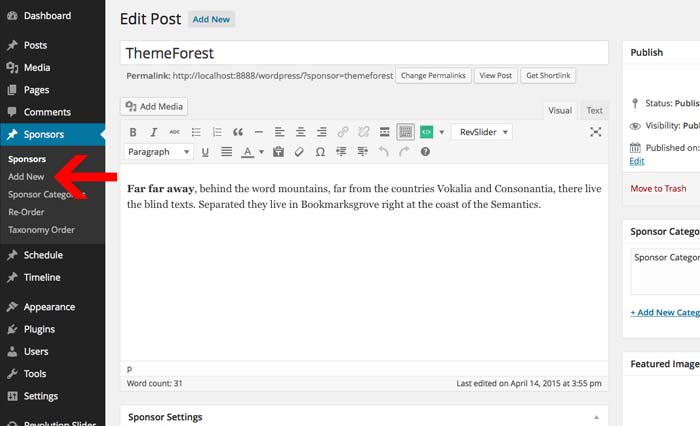Image resolution: width=700 pixels, height=426 pixels.
Task: Align text center
Action: tap(300, 132)
